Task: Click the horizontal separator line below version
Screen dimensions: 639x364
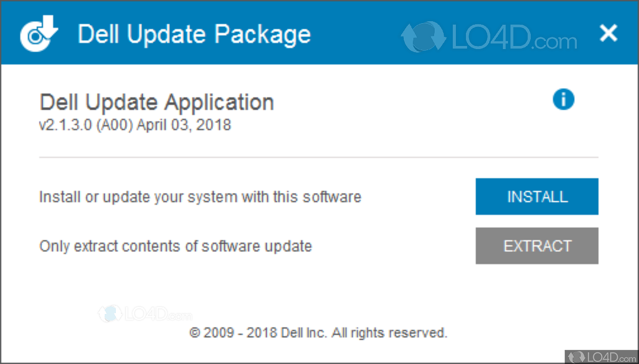Action: 318,157
